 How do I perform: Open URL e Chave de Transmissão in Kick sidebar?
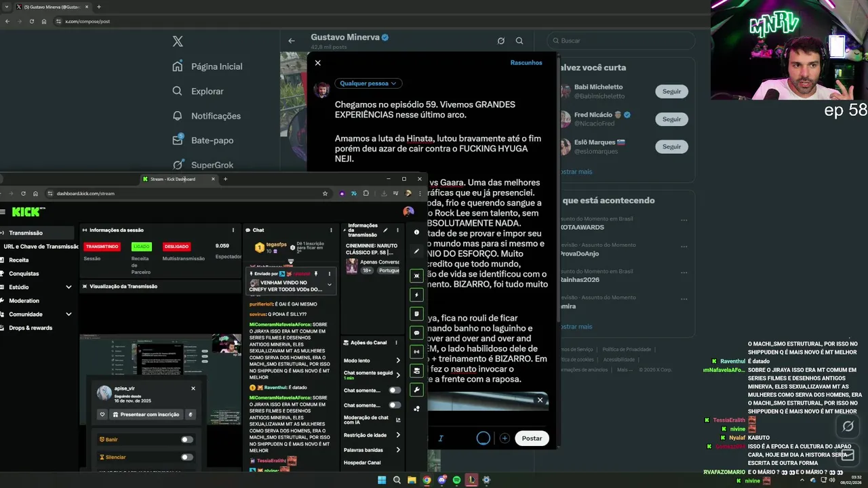tap(39, 247)
